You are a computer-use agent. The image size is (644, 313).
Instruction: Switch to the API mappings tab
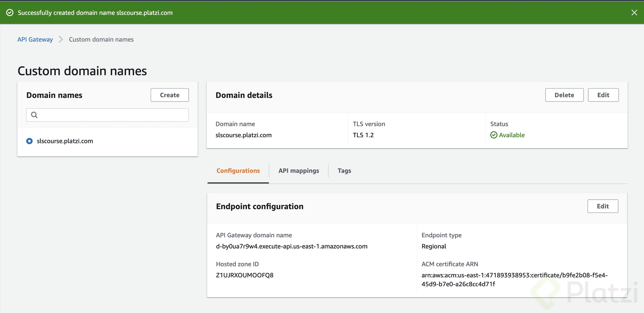[x=298, y=171]
